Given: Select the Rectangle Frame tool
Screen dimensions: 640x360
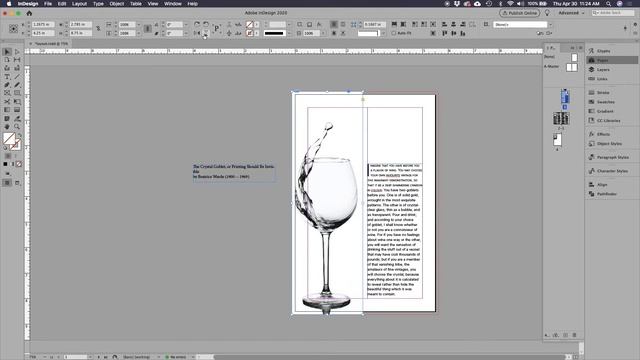Looking at the screenshot, I should coord(7,93).
